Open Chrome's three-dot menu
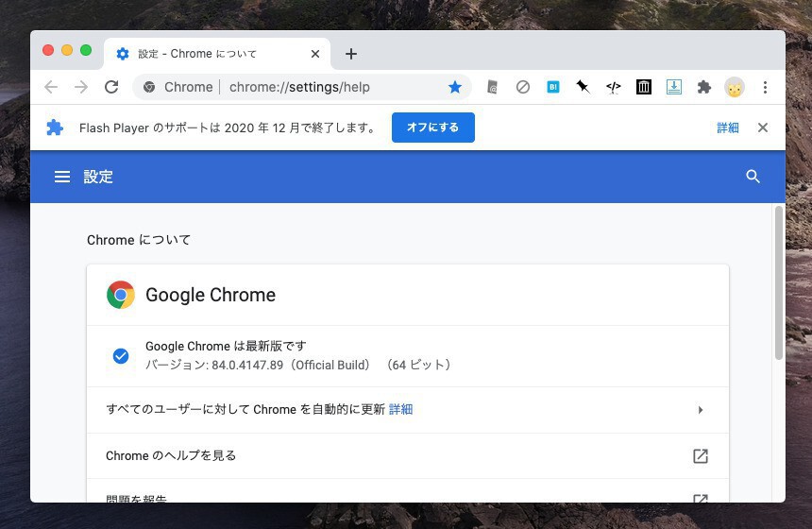The width and height of the screenshot is (812, 529). pyautogui.click(x=765, y=87)
